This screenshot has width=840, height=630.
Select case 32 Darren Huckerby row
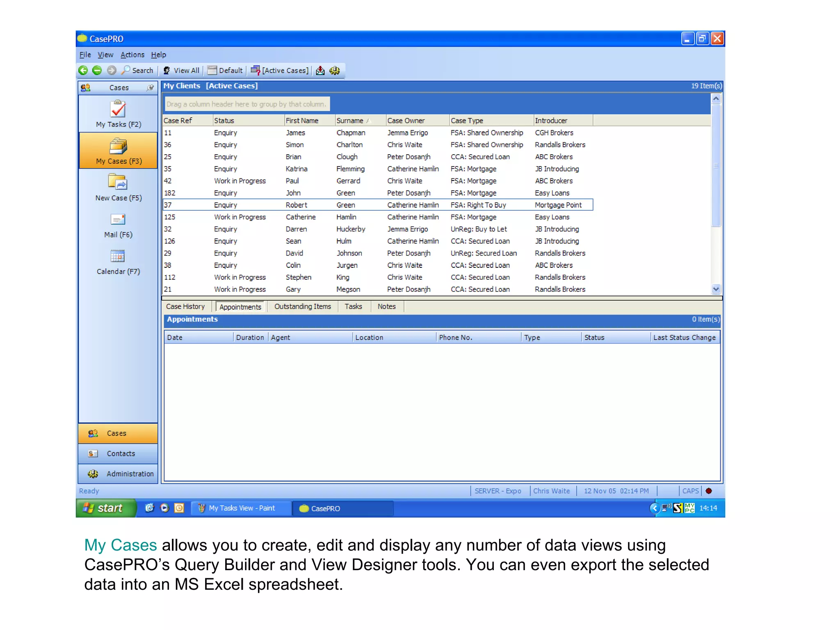pyautogui.click(x=377, y=229)
